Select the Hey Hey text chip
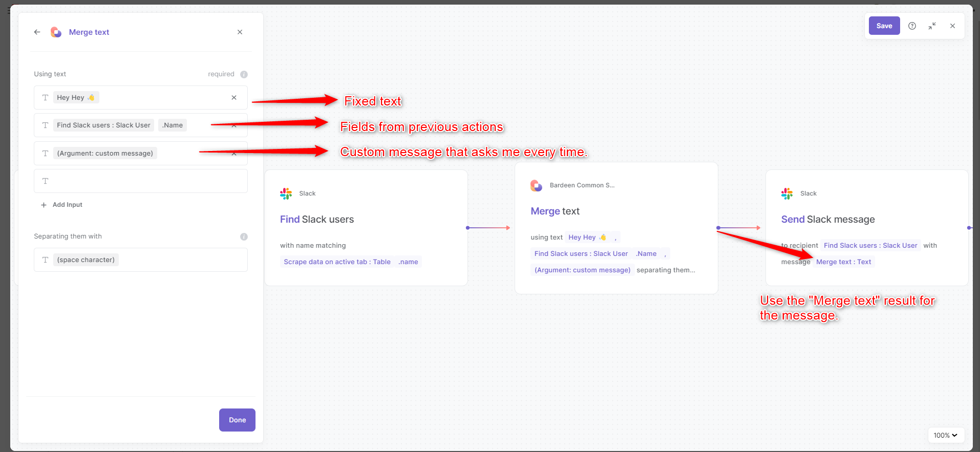 click(x=76, y=97)
